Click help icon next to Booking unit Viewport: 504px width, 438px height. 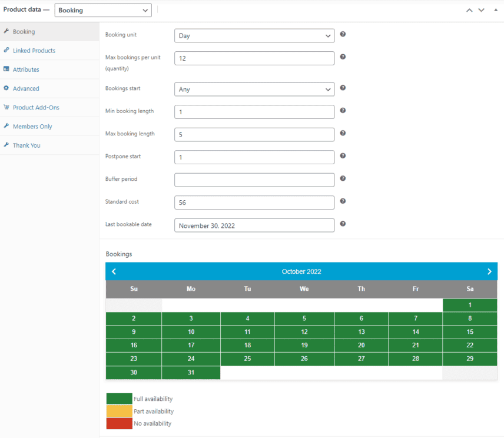point(343,34)
